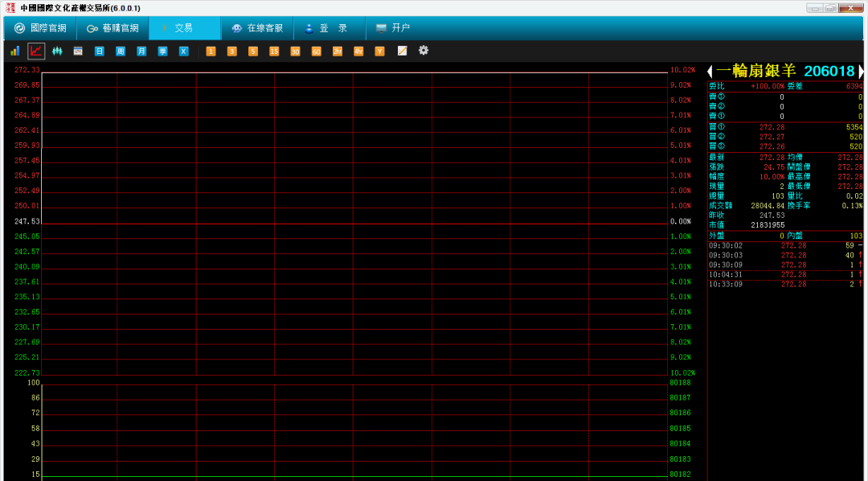Go to previous product with left arrow

710,71
